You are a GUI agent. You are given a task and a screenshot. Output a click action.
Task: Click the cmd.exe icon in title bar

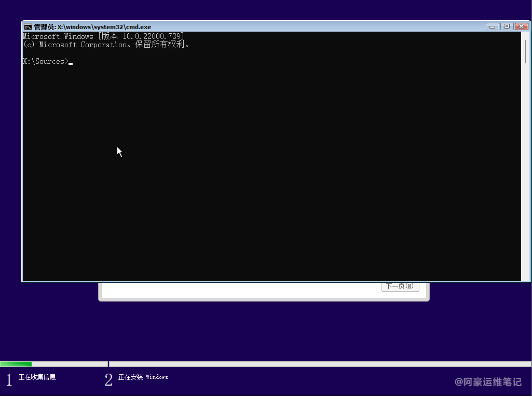(x=28, y=27)
